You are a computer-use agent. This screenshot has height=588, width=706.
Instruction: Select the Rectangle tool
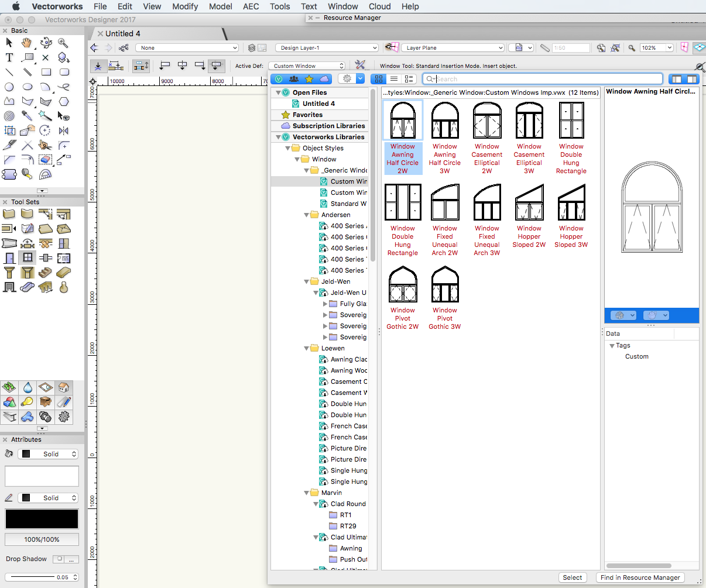pos(47,72)
